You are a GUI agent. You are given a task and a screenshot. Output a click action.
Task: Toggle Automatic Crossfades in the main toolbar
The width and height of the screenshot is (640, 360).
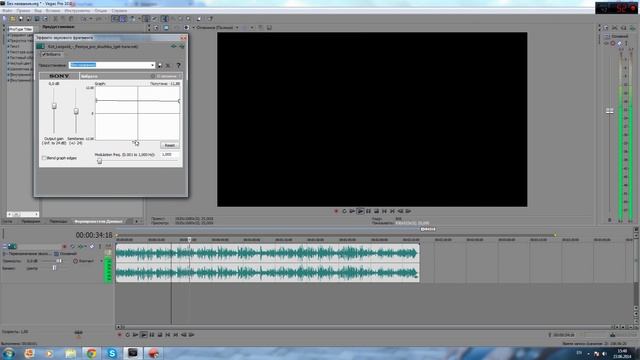pyautogui.click(x=123, y=18)
